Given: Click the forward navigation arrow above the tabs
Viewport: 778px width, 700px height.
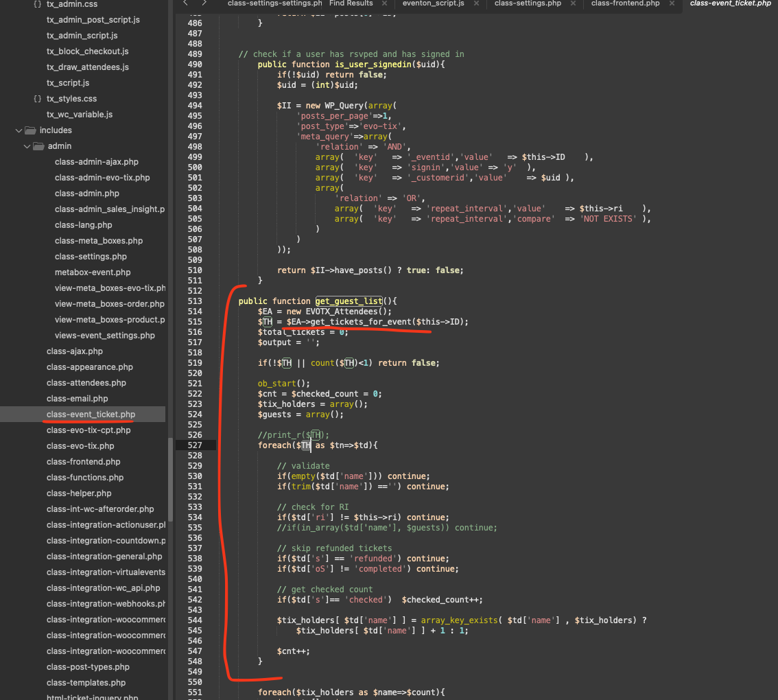Looking at the screenshot, I should 204,3.
